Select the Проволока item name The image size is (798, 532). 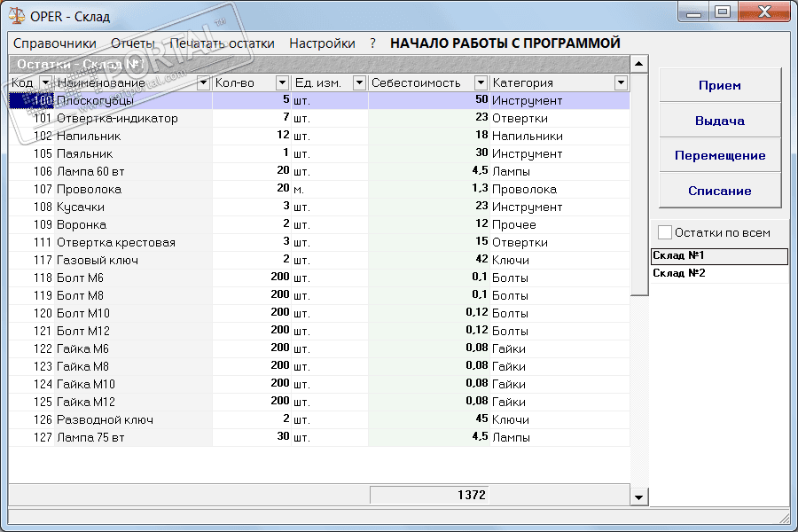(89, 190)
